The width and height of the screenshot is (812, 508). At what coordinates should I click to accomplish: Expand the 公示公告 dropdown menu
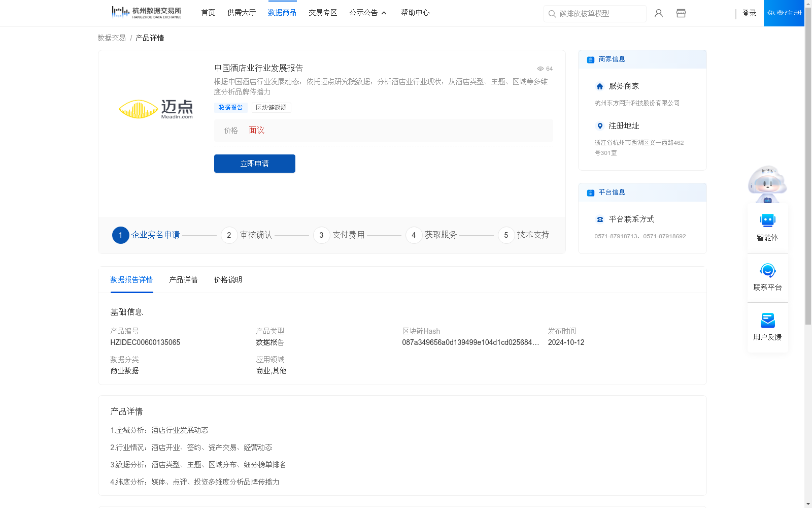[368, 13]
